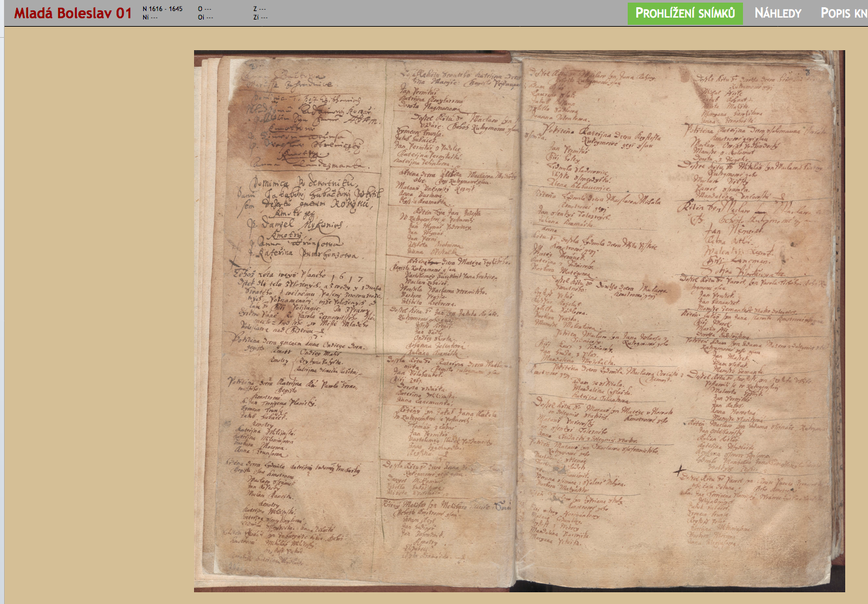868x604 pixels.
Task: Click the Zi --- index label
Action: [x=260, y=18]
